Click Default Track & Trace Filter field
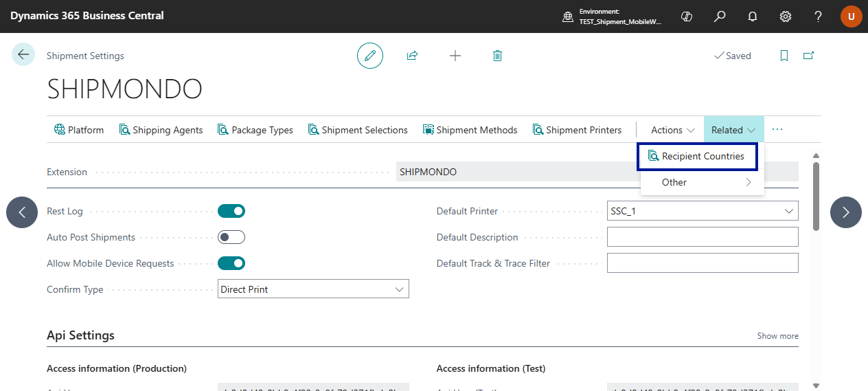 point(703,263)
